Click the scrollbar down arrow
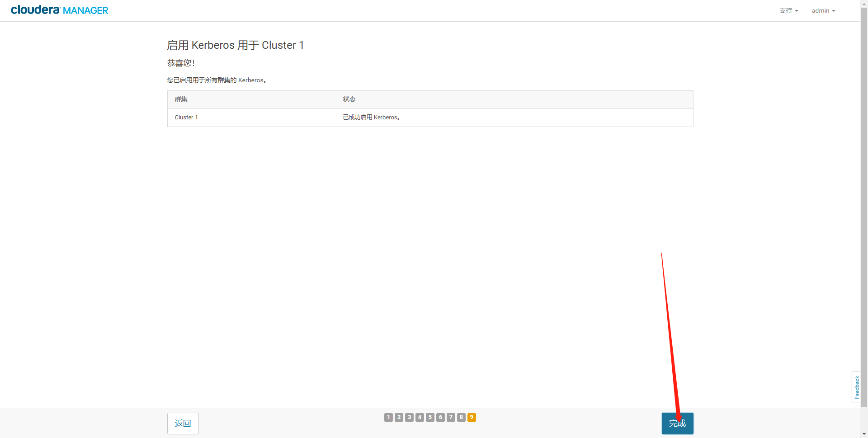868x438 pixels. click(864, 434)
